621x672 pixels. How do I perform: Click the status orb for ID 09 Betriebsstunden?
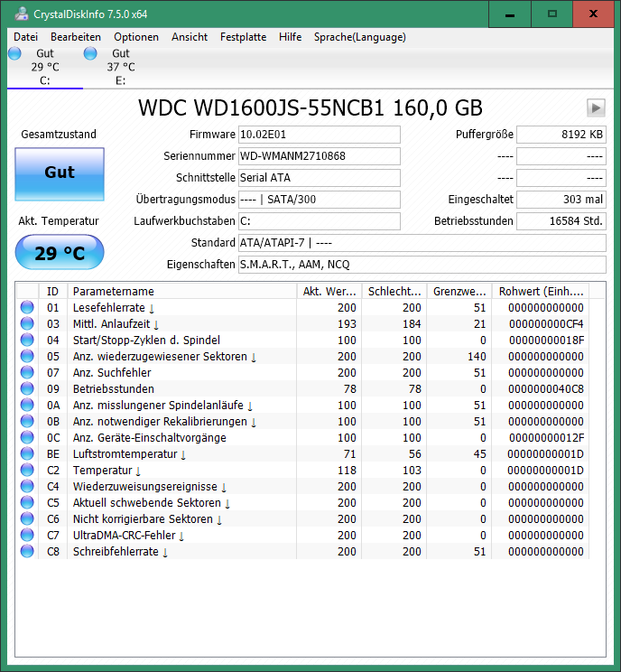[27, 388]
